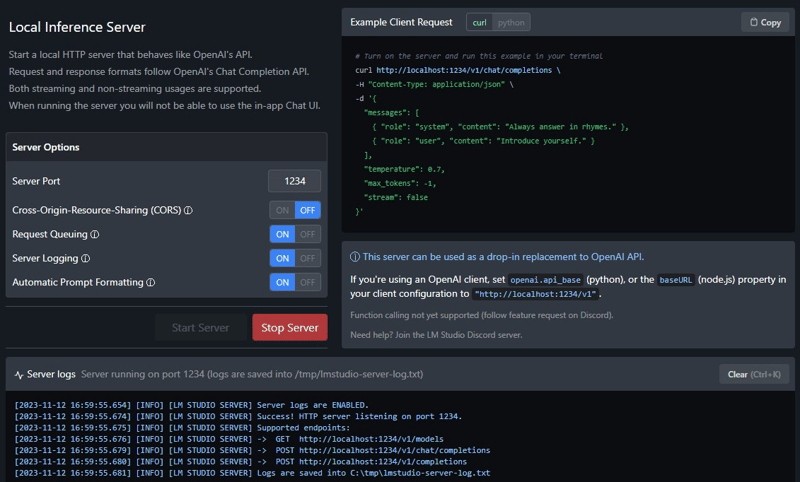Click the openai.api_base code snippet
Viewport: 800px width, 482px height.
(x=545, y=279)
